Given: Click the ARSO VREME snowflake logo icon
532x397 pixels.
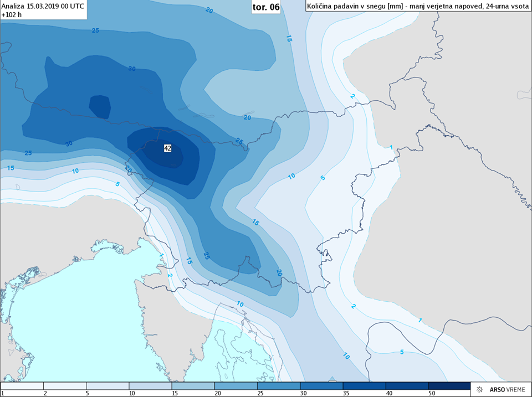Looking at the screenshot, I should tap(481, 390).
